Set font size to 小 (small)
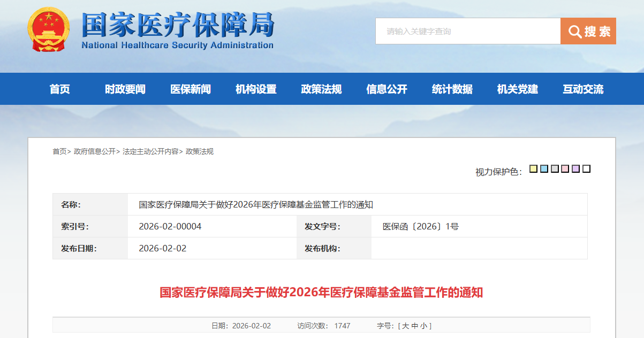Image resolution: width=644 pixels, height=338 pixels. pos(423,326)
